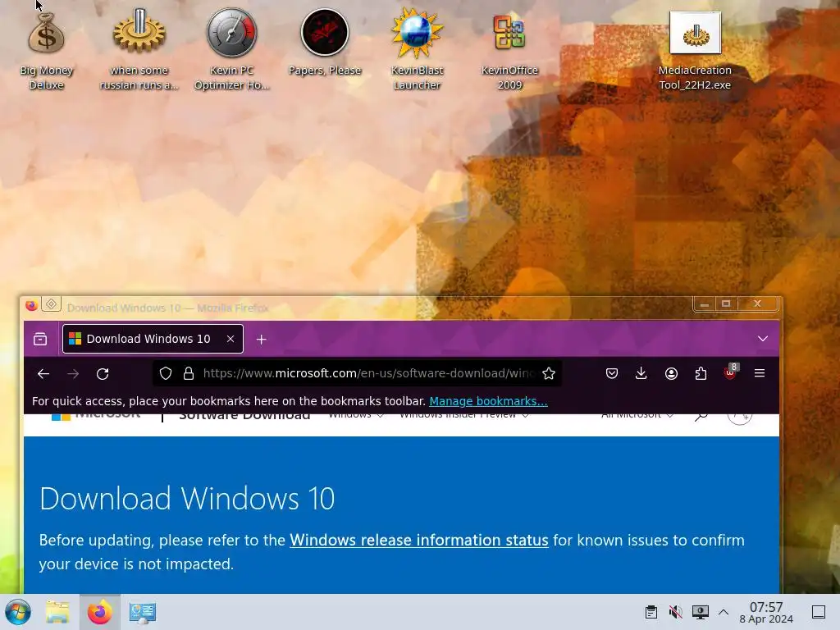Open the display network tray icon
840x630 pixels.
point(700,612)
